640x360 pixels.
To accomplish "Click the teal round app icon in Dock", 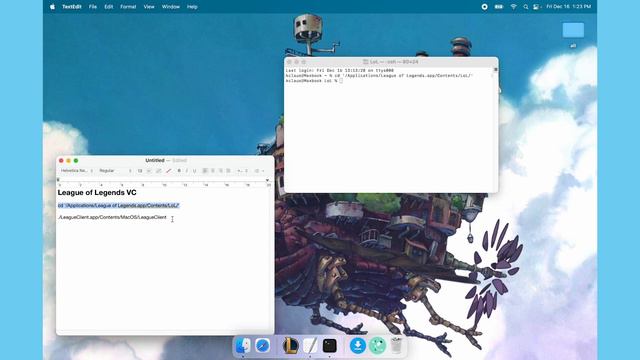I will pos(377,346).
